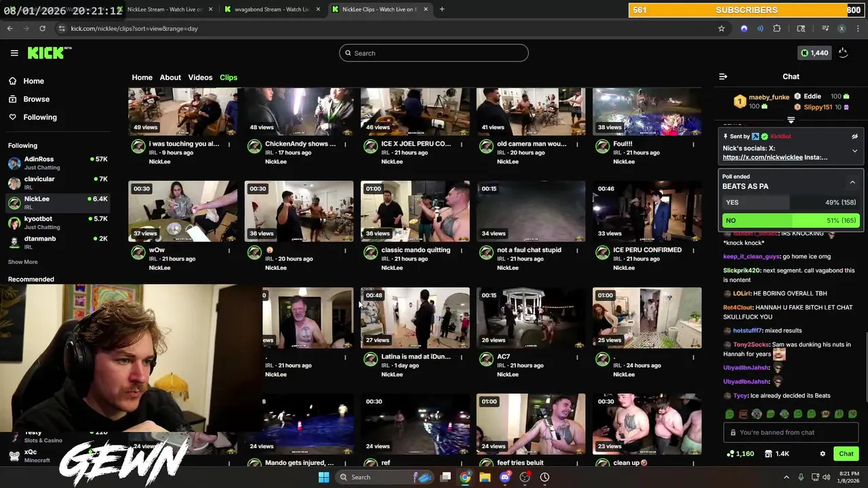Open the options menu for ICE PERU CONFIRMED clip

pos(693,251)
